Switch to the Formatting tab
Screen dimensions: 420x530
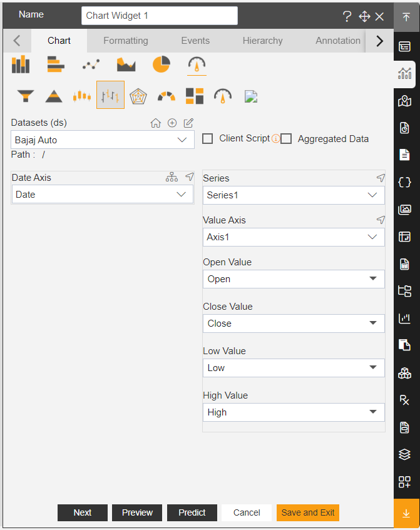[x=126, y=41]
